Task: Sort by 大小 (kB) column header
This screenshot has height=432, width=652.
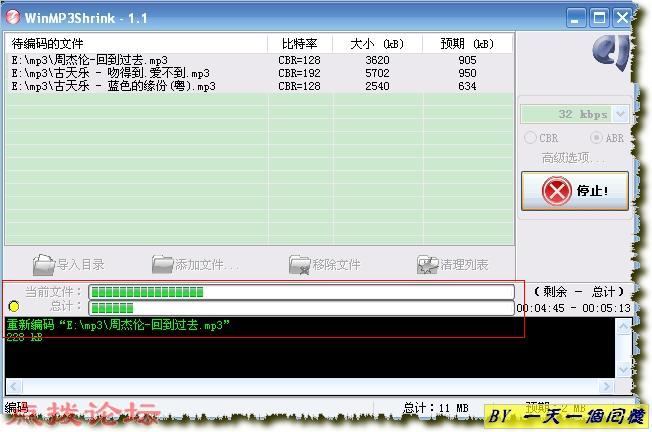Action: (377, 44)
